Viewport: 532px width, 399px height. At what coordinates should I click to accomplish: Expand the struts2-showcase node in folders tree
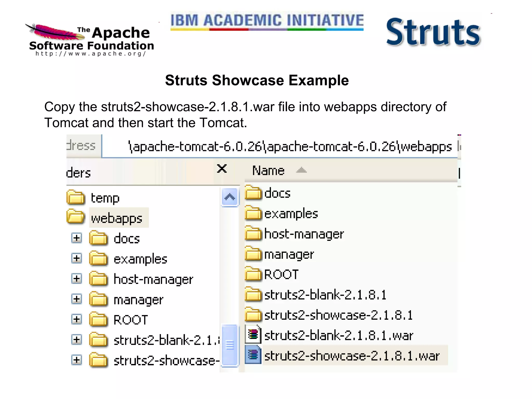pyautogui.click(x=76, y=360)
